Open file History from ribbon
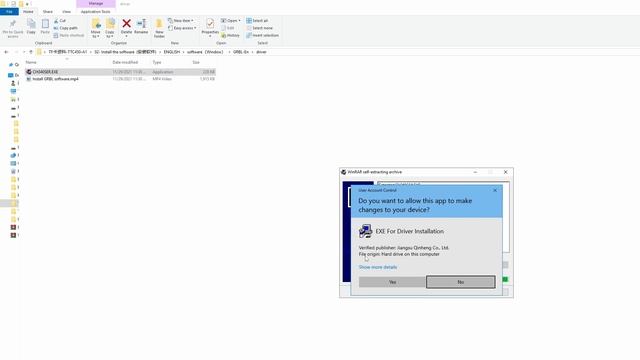640x360 pixels. (x=231, y=36)
